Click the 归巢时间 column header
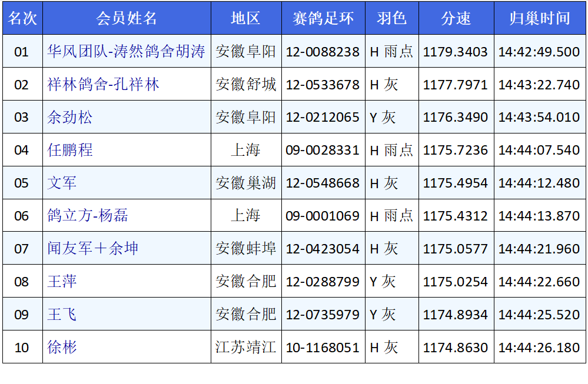The height and width of the screenshot is (384, 588). pos(539,18)
